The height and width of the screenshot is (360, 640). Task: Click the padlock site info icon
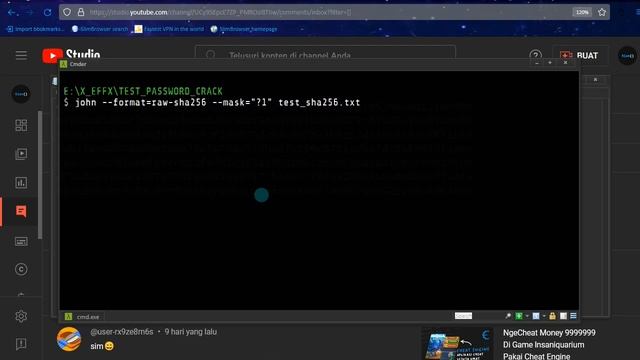(x=81, y=12)
